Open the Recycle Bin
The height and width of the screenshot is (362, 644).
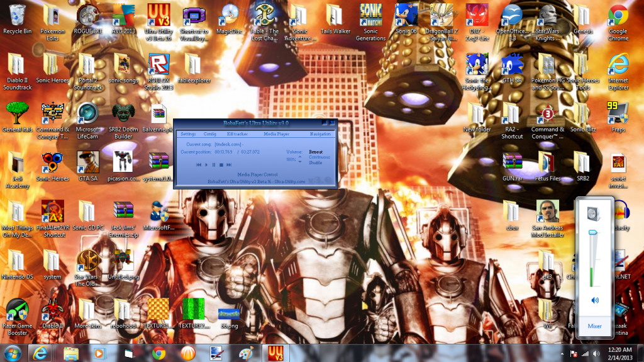(x=17, y=20)
